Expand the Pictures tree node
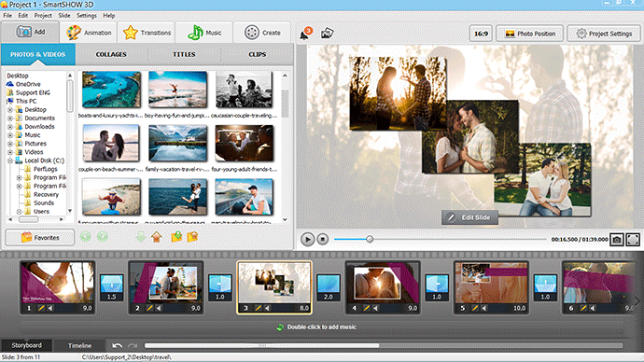 (10, 144)
